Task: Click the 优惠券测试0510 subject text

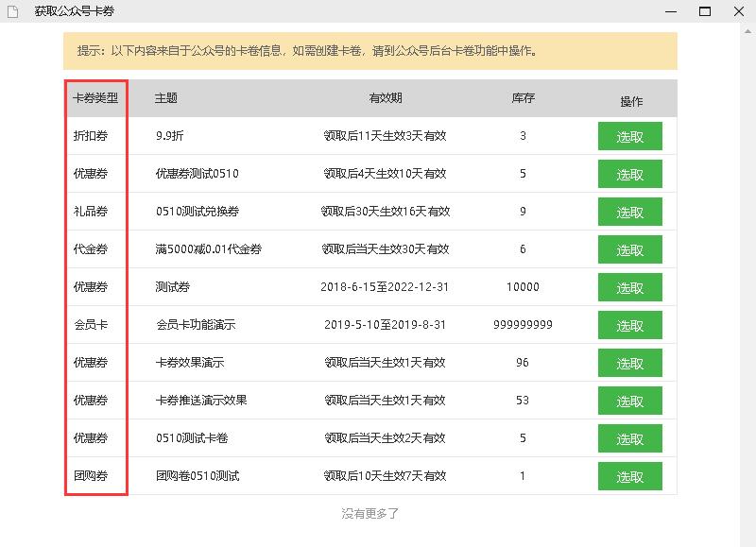Action: (198, 174)
